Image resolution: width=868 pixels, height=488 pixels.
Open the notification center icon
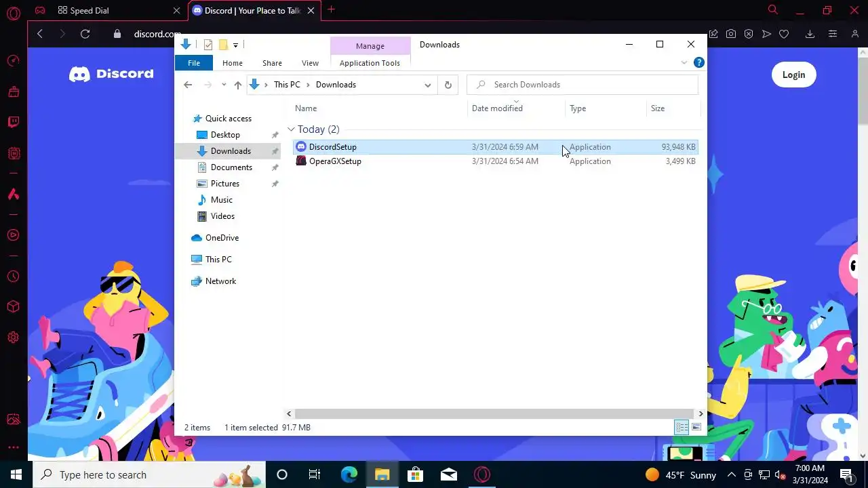(x=846, y=474)
